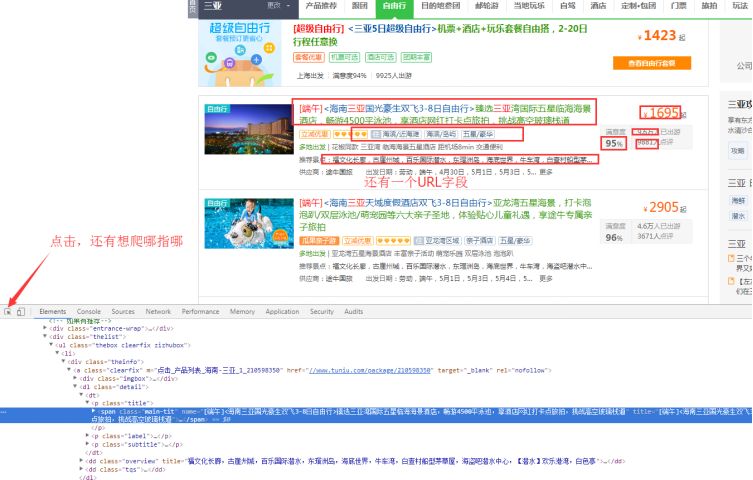This screenshot has height=480, width=753.
Task: Toggle the DevTools device toolbar icon
Action: click(21, 312)
